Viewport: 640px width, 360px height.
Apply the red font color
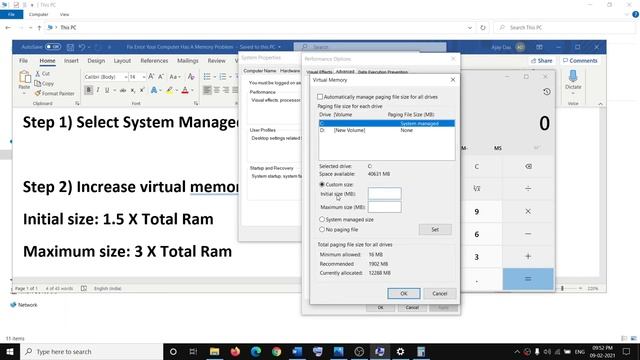pyautogui.click(x=185, y=90)
